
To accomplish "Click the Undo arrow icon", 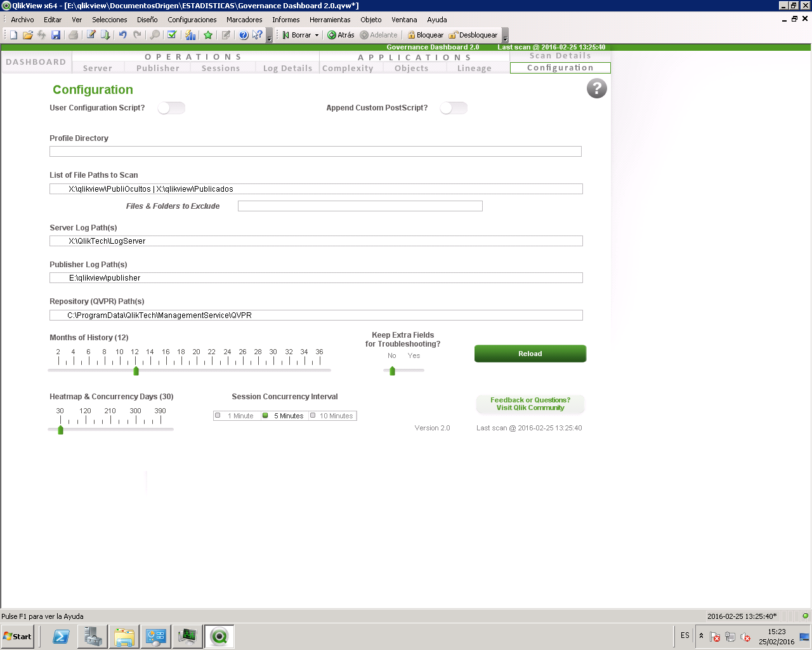I will (x=123, y=35).
